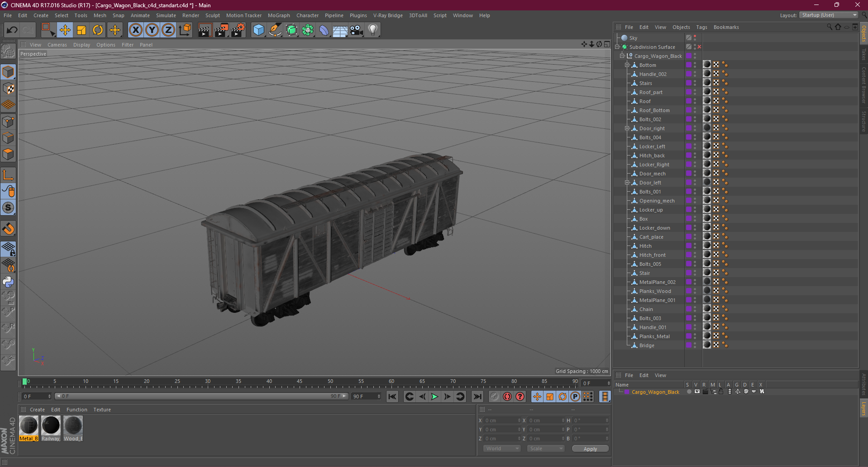Add a Light object
The height and width of the screenshot is (467, 868).
click(x=373, y=30)
